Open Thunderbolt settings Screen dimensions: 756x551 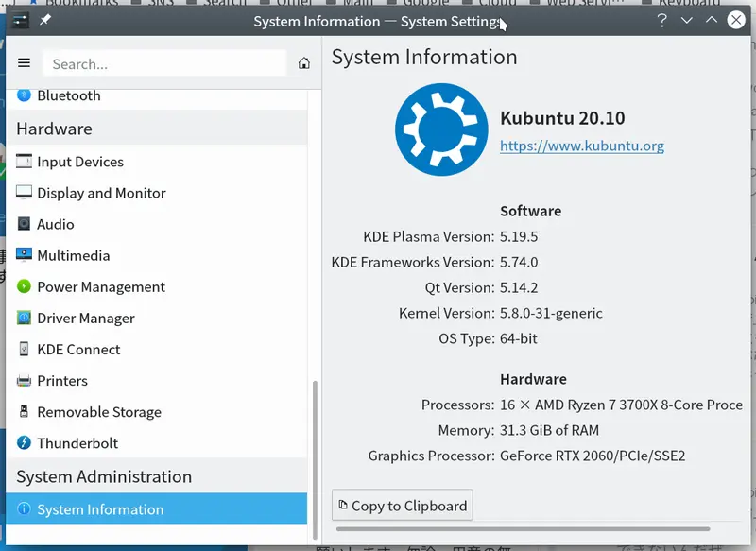[156, 443]
